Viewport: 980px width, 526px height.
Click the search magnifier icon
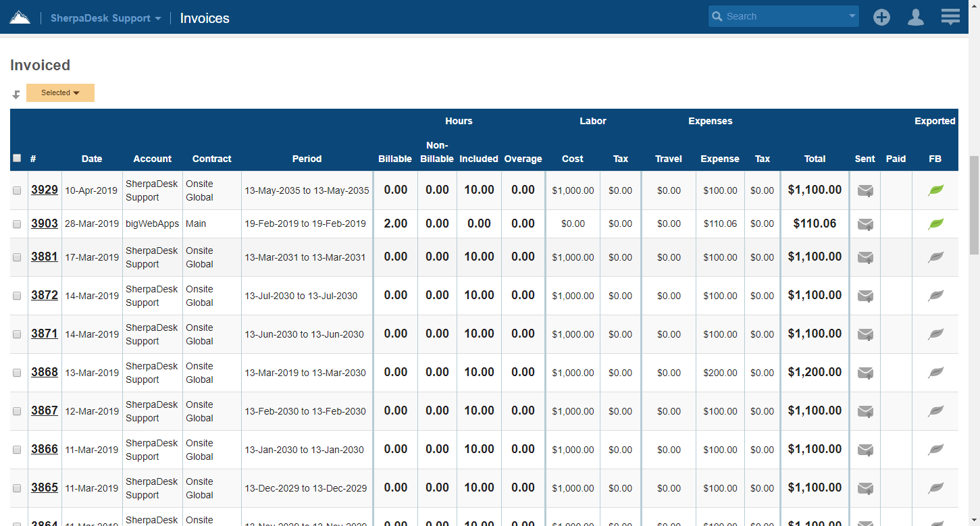pyautogui.click(x=717, y=16)
